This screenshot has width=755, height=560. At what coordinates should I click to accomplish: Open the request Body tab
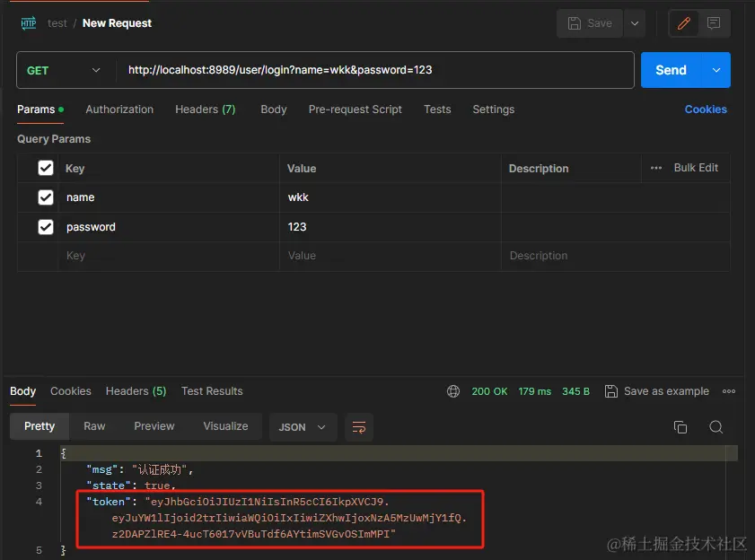274,109
